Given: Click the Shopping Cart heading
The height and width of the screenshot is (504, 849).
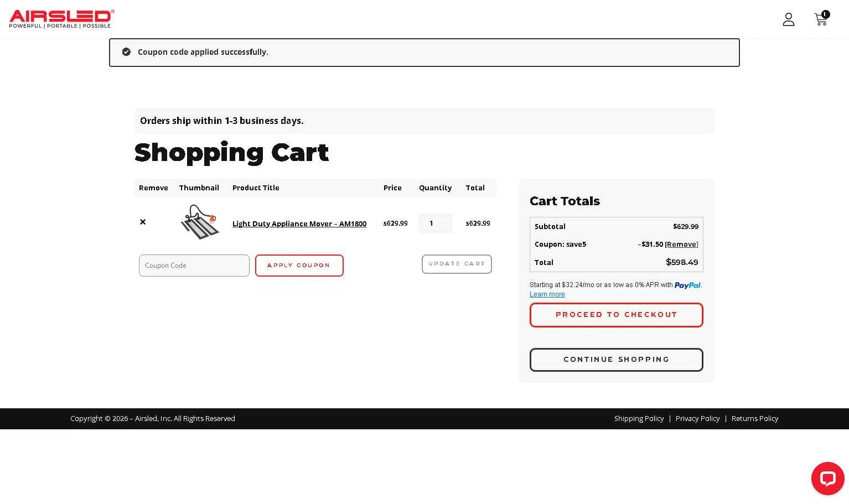Looking at the screenshot, I should click(232, 153).
